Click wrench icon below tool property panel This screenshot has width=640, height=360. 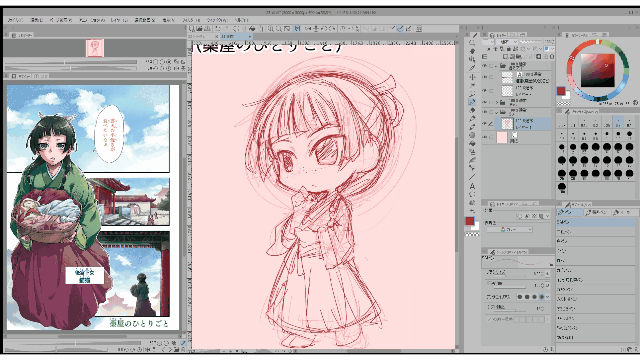coord(553,349)
